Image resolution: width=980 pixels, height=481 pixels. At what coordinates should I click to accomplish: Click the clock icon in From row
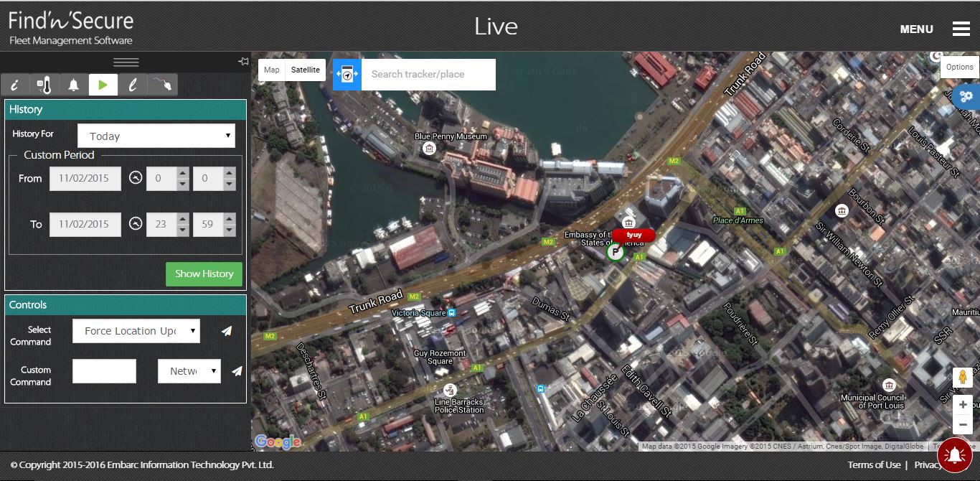pos(136,178)
